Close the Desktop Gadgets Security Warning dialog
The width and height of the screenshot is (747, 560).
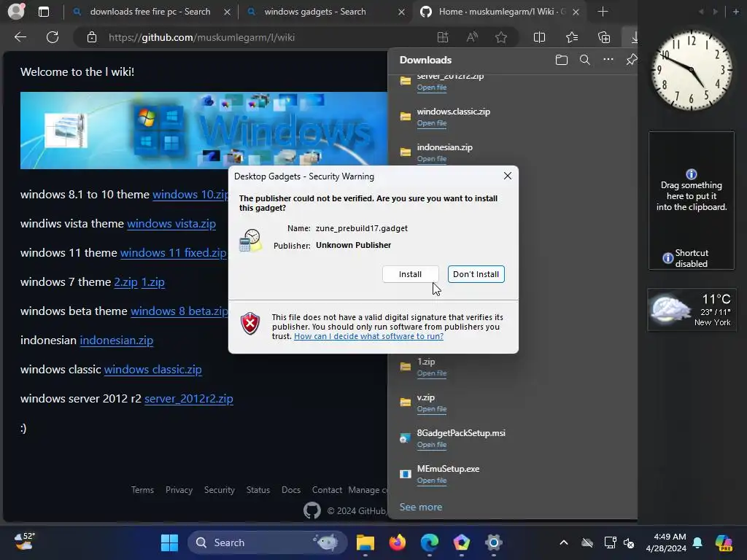(x=508, y=176)
